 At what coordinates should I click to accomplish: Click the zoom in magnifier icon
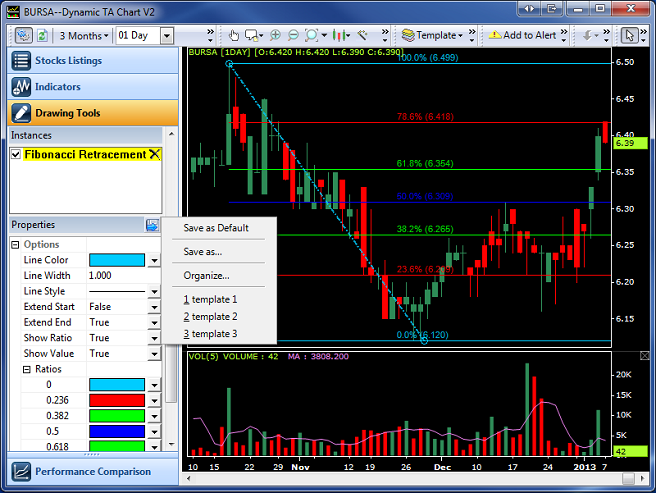(275, 35)
